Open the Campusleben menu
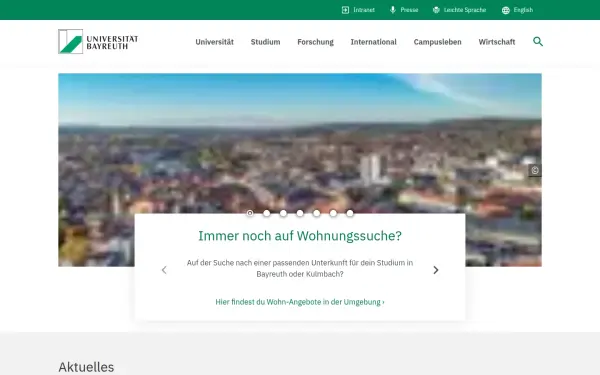Image resolution: width=600 pixels, height=375 pixels. click(x=437, y=42)
